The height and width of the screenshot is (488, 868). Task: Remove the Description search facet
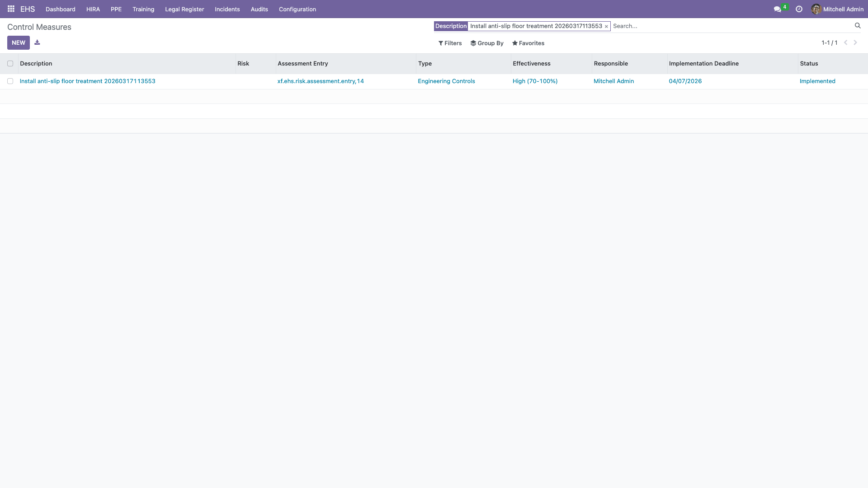tap(606, 27)
